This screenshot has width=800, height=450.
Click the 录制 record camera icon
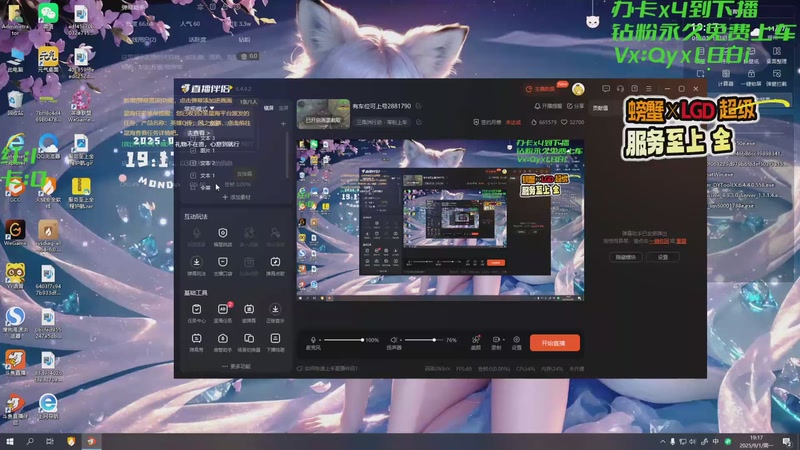tap(495, 340)
